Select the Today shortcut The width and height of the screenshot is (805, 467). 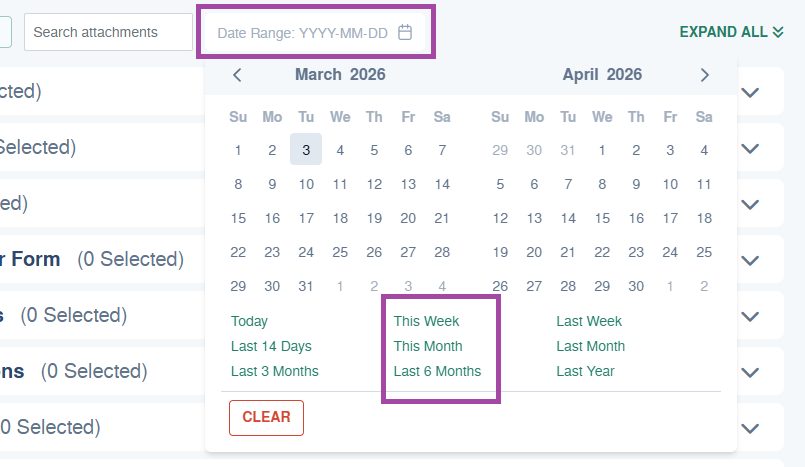tap(249, 321)
